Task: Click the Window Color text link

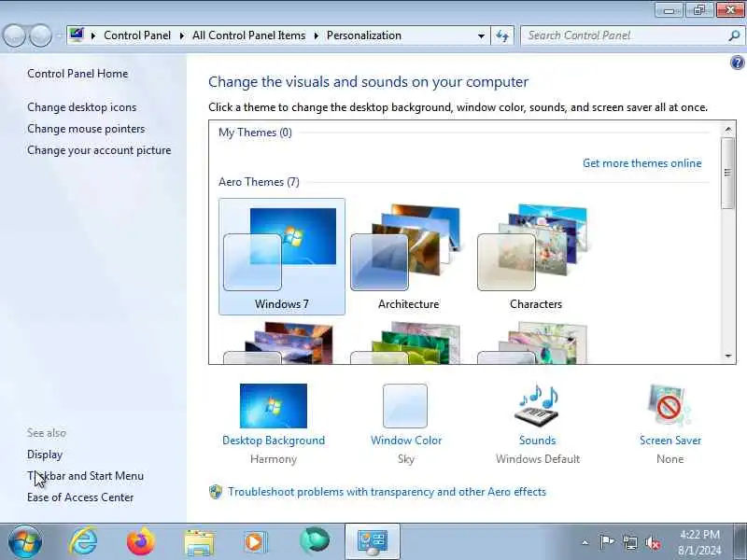Action: tap(406, 441)
